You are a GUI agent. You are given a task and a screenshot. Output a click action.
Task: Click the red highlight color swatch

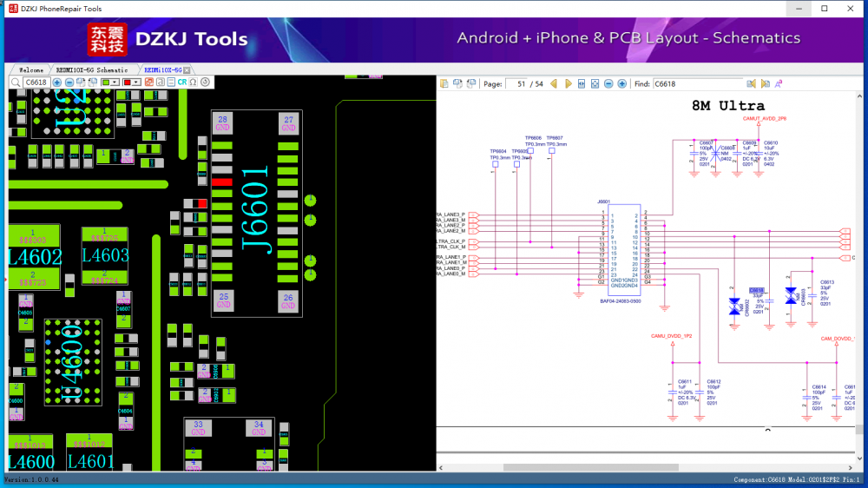(x=128, y=82)
